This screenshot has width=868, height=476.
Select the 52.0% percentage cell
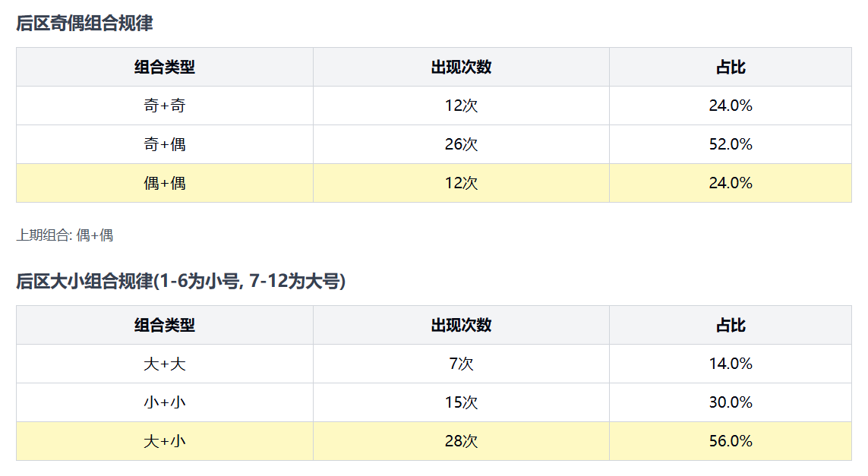(731, 144)
